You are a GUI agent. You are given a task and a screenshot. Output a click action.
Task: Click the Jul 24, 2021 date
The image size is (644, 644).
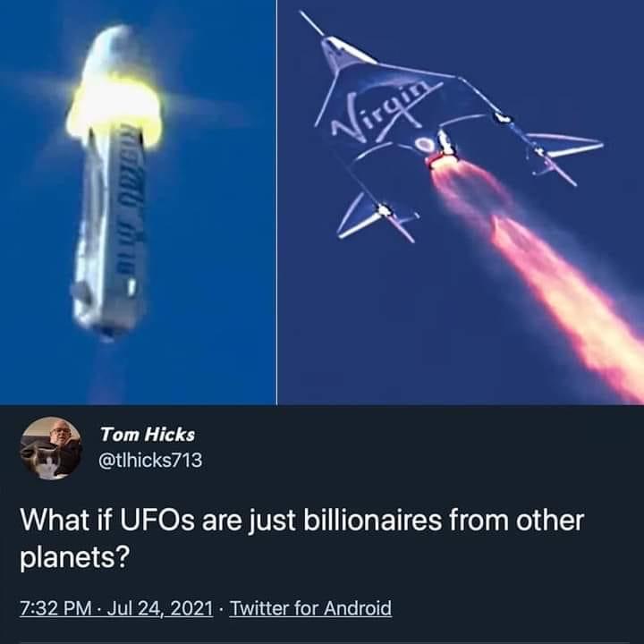click(x=160, y=608)
